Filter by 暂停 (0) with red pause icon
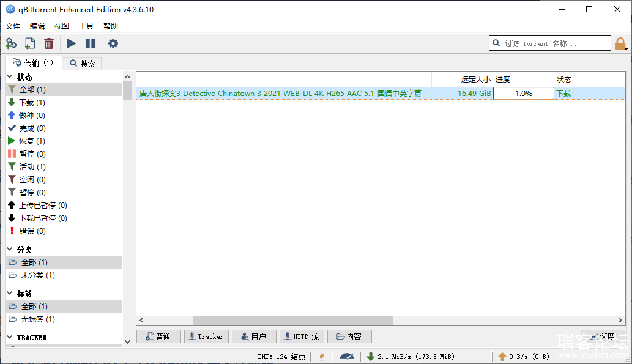 [x=64, y=154]
